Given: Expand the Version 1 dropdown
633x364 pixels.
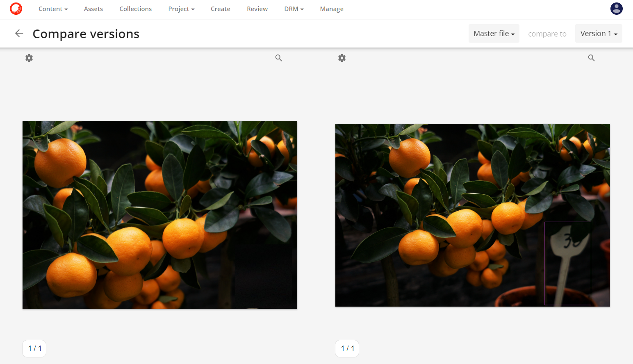Looking at the screenshot, I should pyautogui.click(x=598, y=34).
